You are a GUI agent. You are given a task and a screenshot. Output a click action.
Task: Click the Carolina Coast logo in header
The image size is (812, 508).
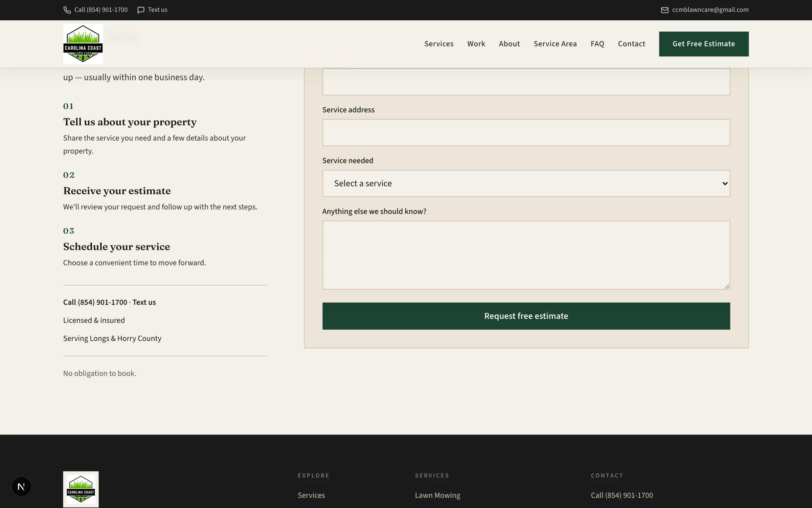point(83,44)
